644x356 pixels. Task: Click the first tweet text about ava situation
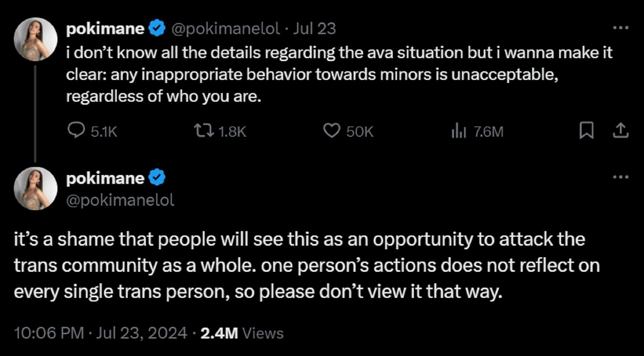339,75
